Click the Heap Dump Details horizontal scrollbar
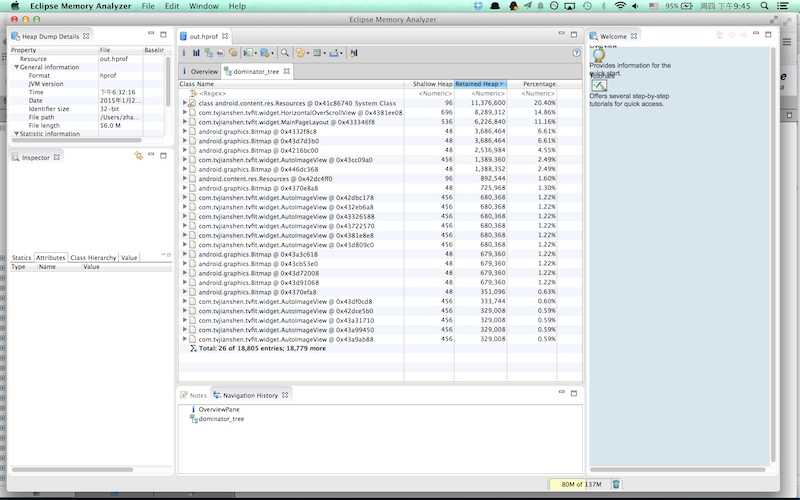Viewport: 800px width, 500px height. 77,140
